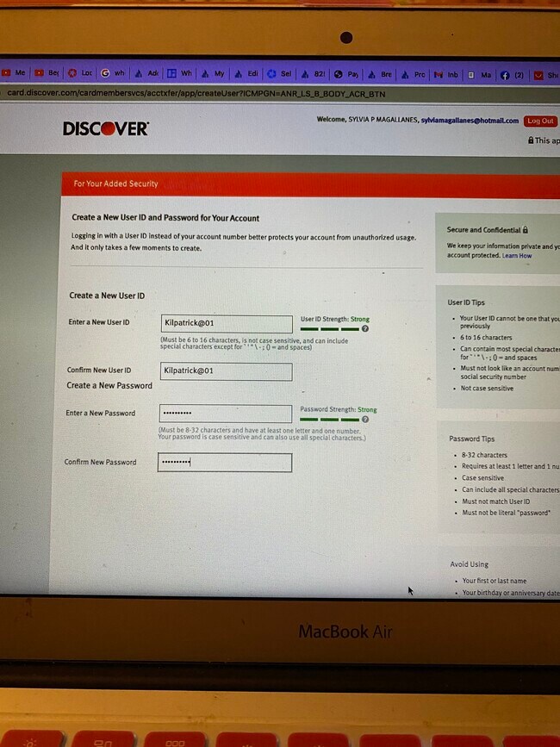Click the 'Enter a New User ID' field
This screenshot has width=560, height=747.
point(227,323)
